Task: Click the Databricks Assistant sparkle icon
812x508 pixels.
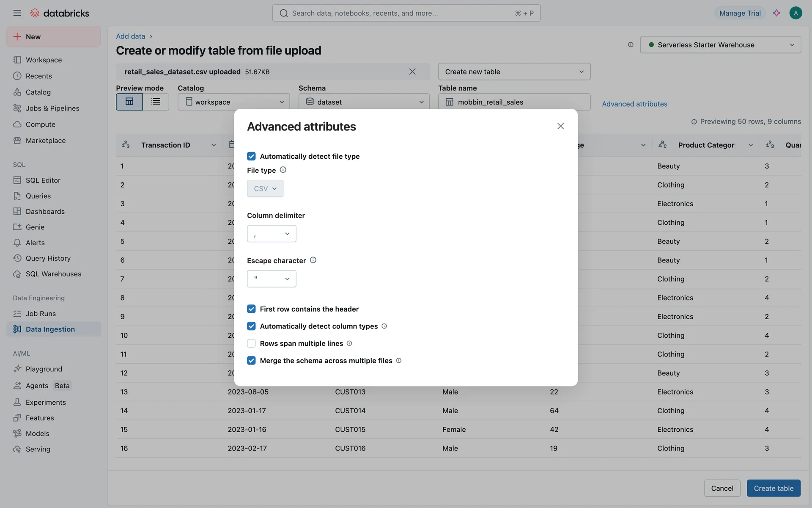Action: click(x=776, y=13)
